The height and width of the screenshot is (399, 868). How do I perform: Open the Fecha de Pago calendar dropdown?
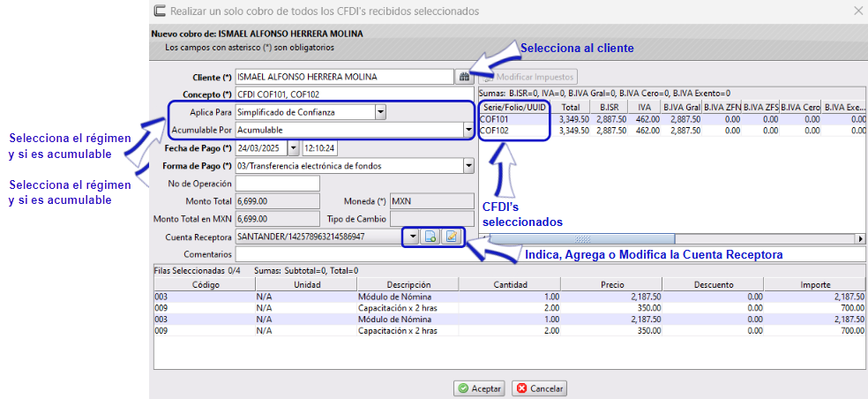point(294,148)
